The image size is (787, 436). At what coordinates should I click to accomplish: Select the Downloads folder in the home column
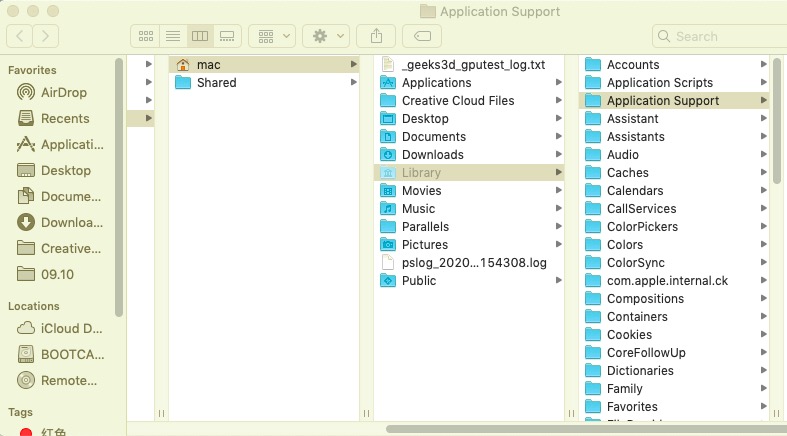click(x=469, y=155)
